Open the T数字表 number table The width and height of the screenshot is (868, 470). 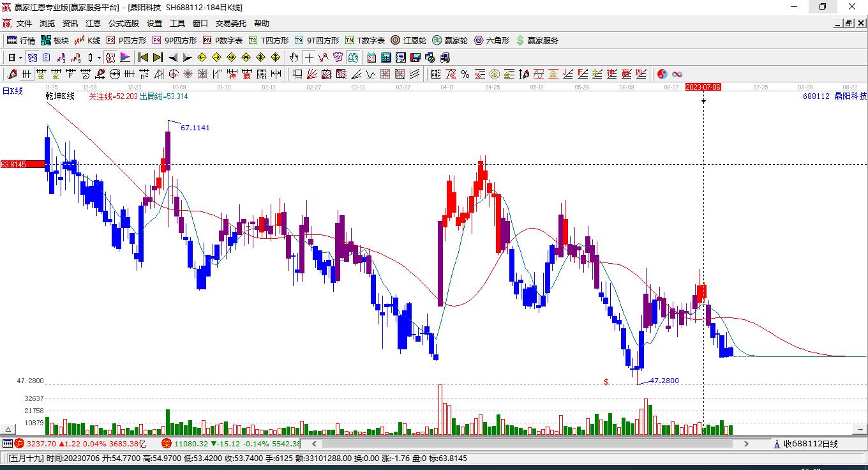(365, 40)
